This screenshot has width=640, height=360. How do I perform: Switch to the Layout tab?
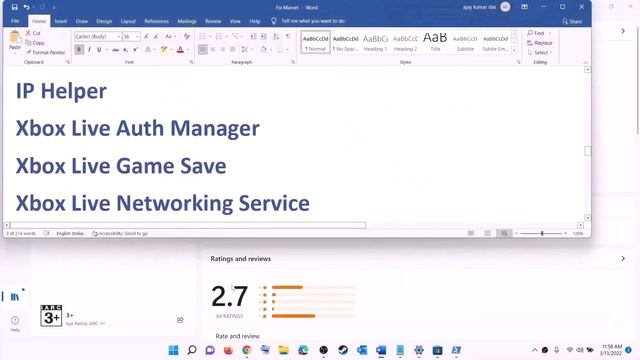coord(128,21)
